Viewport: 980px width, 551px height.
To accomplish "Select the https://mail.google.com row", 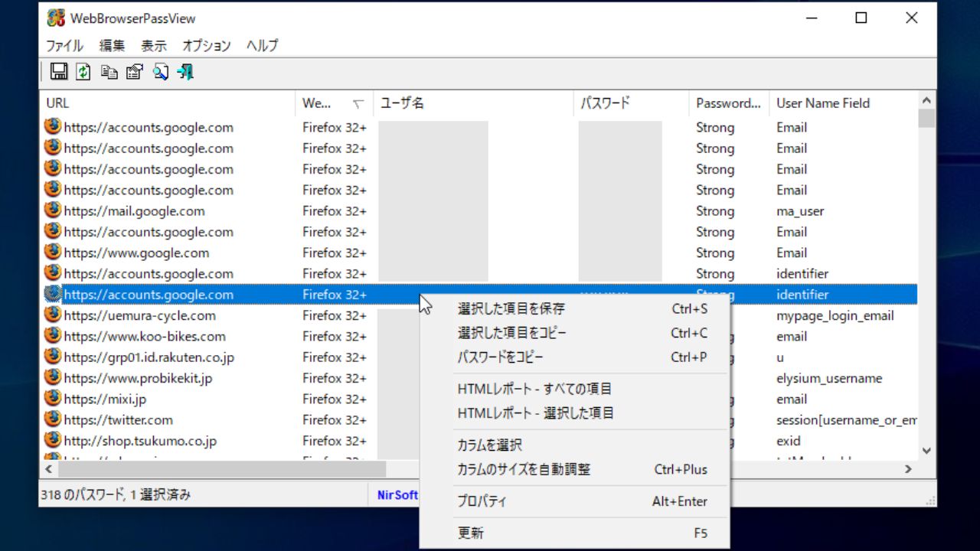I will pyautogui.click(x=479, y=210).
